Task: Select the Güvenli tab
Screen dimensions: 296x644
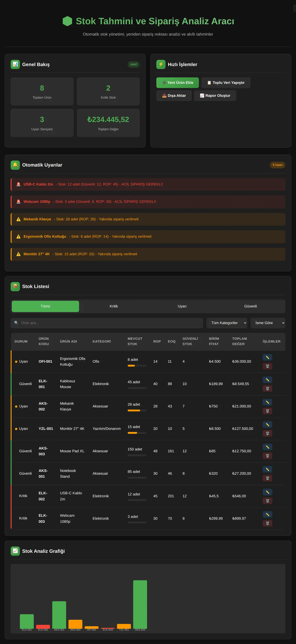Action: (x=250, y=306)
